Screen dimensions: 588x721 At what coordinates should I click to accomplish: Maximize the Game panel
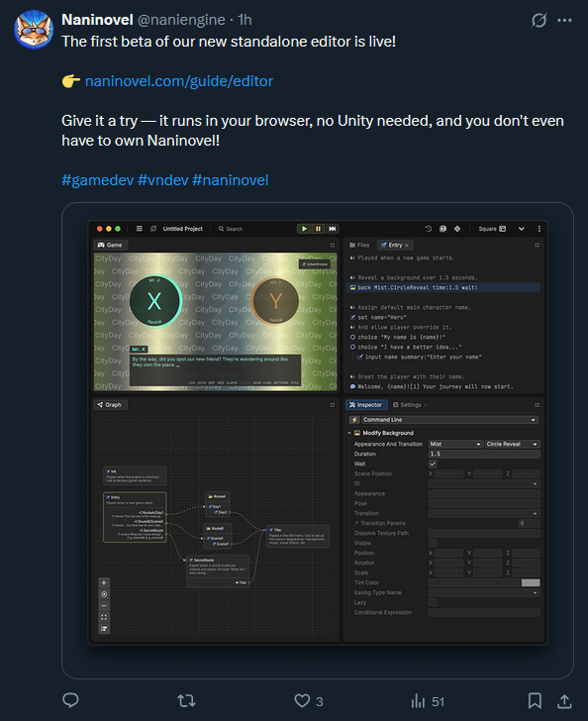tap(333, 245)
